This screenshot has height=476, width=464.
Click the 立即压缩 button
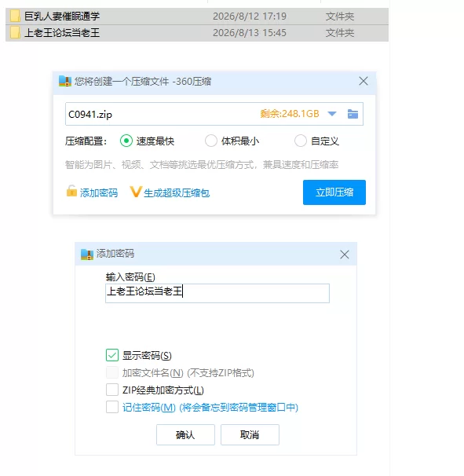(x=334, y=192)
